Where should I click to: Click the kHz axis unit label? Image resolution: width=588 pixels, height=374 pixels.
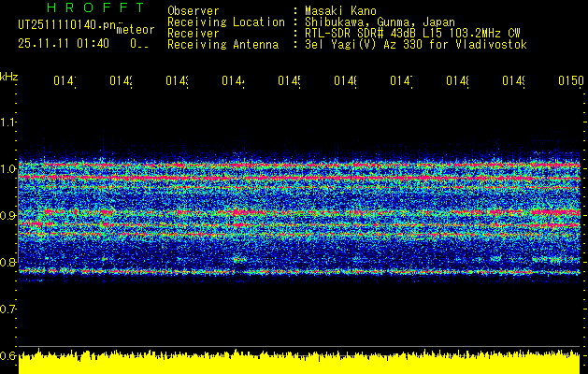click(x=8, y=75)
